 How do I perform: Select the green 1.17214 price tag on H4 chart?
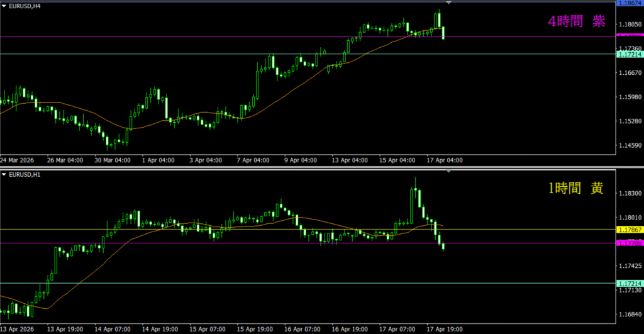coord(630,55)
